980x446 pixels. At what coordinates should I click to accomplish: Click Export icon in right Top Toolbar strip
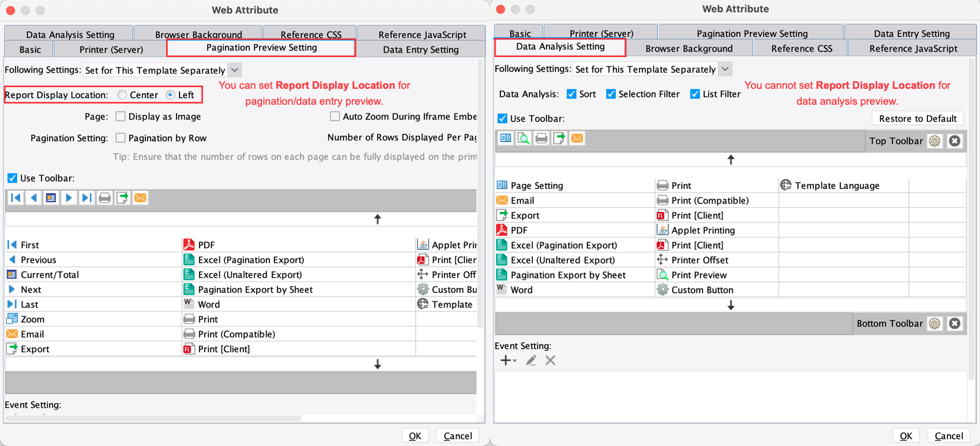click(x=559, y=138)
